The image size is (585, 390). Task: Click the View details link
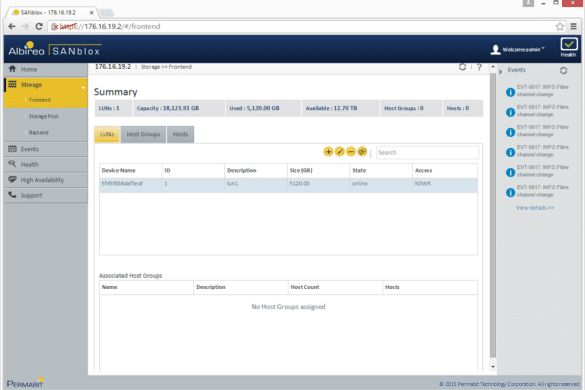pyautogui.click(x=535, y=208)
